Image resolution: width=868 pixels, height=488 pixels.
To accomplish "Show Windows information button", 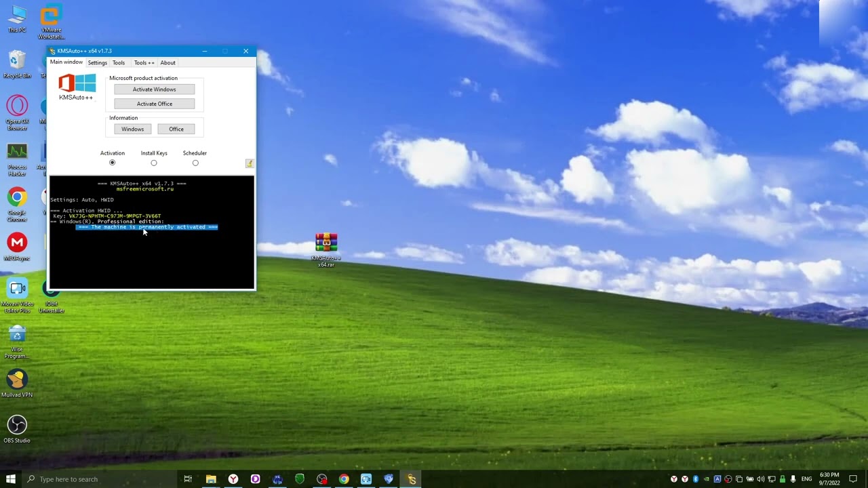I will (x=133, y=129).
